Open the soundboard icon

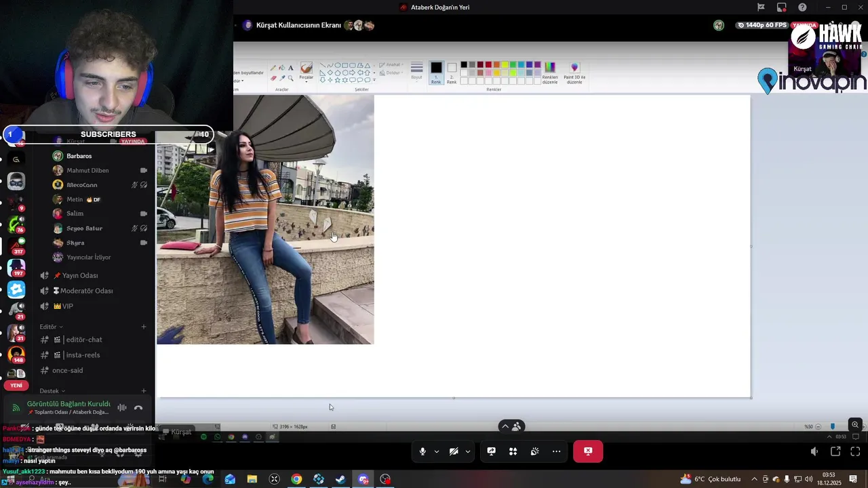tap(535, 451)
